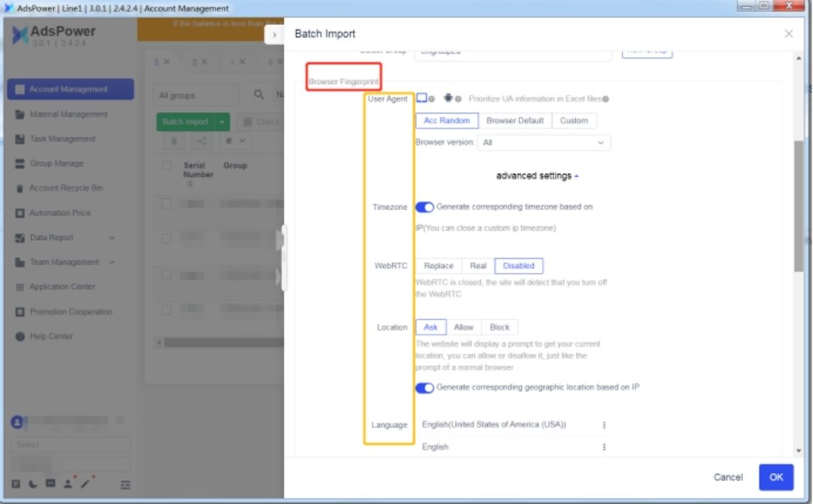Toggle timezone generation based on IP switch

coord(424,207)
